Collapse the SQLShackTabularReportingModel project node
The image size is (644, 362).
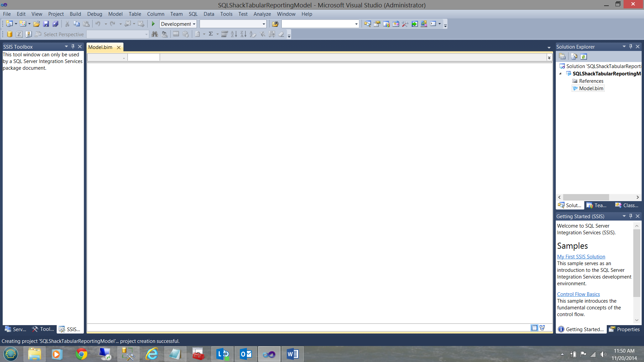click(560, 74)
